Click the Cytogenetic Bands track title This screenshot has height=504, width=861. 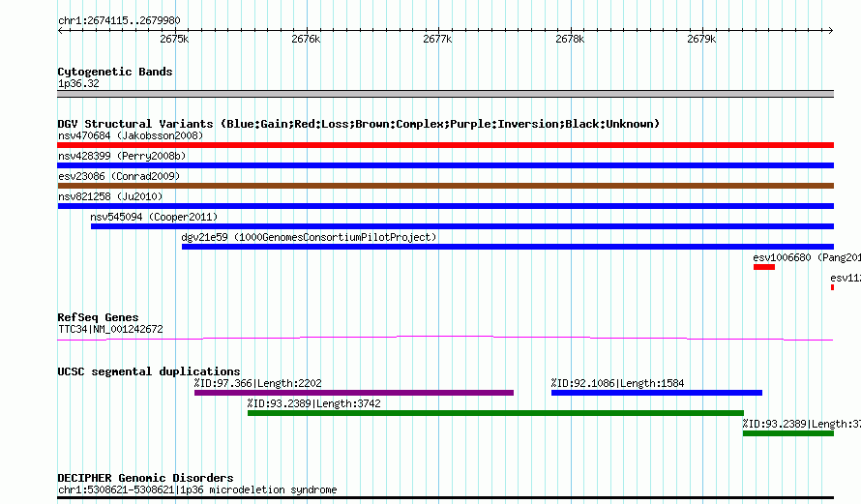[115, 72]
